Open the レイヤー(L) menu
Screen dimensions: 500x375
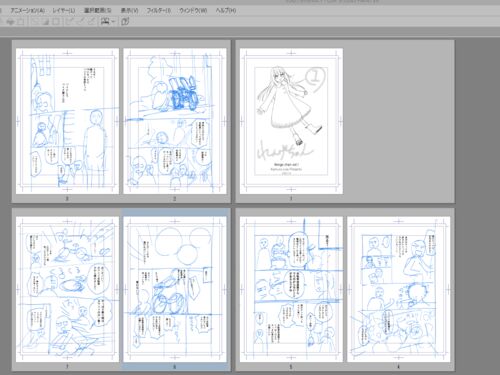click(64, 10)
